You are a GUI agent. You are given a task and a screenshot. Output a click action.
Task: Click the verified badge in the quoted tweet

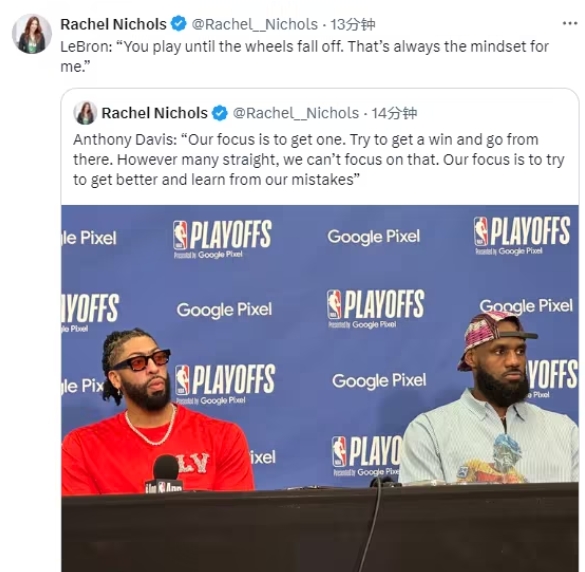pos(220,113)
